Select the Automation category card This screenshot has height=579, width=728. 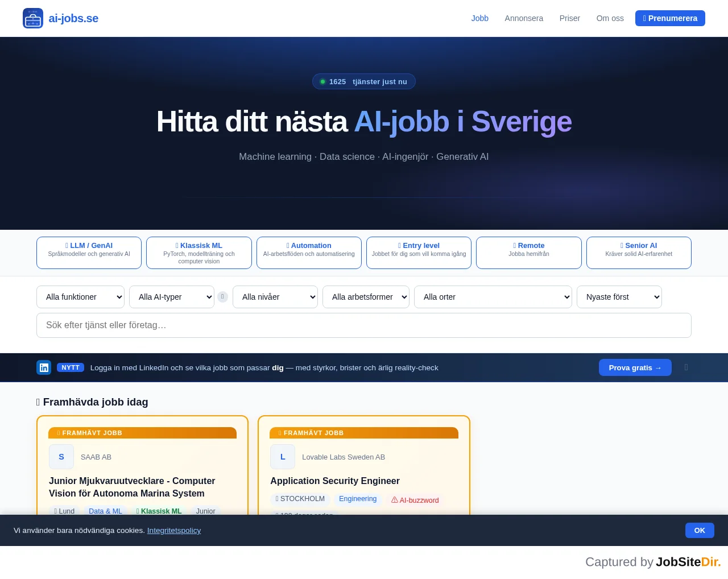[x=309, y=253]
